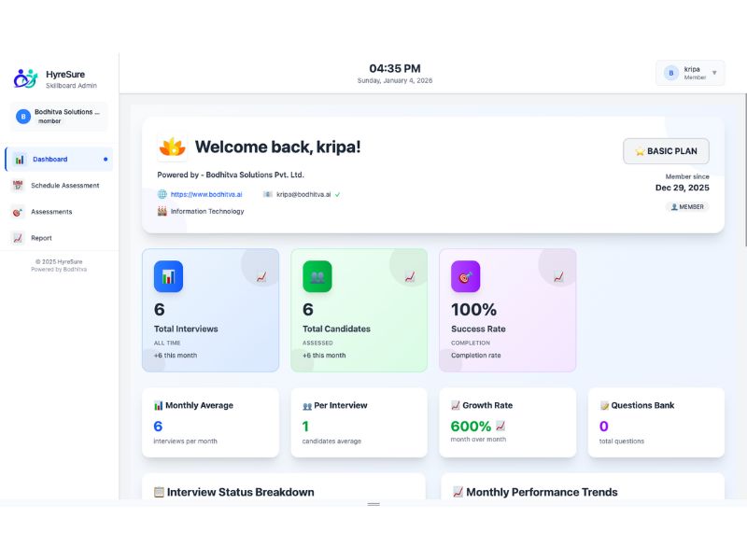Click the MEMBER badge near Dec 29, 2025

[x=688, y=206]
